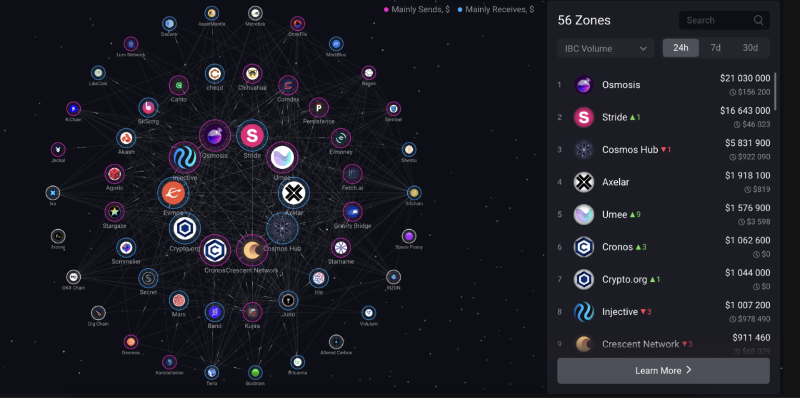Click the Akash zone node

click(126, 138)
